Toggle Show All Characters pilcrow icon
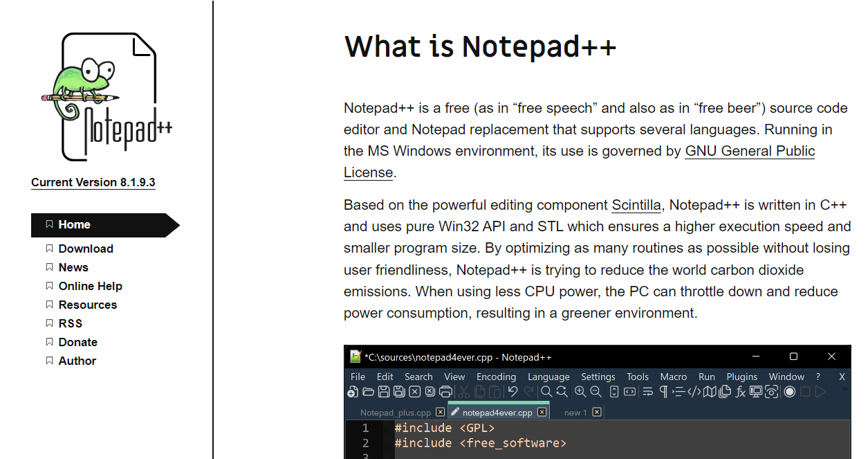The width and height of the screenshot is (868, 459). click(663, 392)
